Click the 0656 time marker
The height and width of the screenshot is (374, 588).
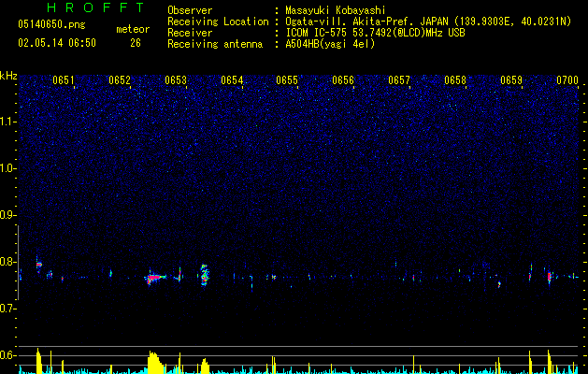pos(343,80)
